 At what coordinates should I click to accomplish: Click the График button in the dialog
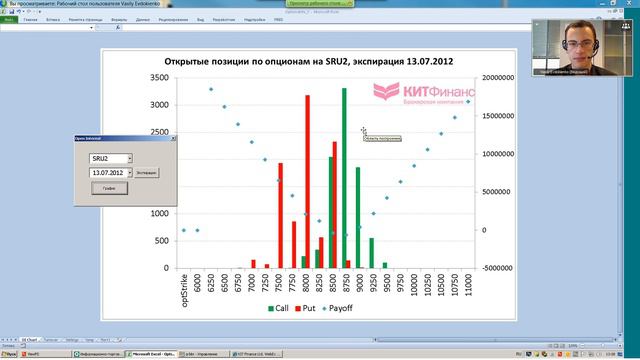point(109,188)
